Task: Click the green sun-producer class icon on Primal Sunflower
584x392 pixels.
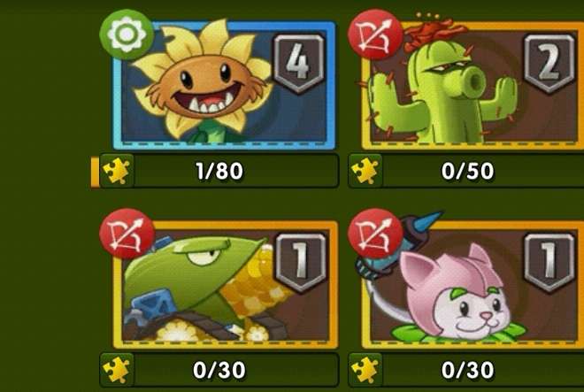Action: coord(127,35)
